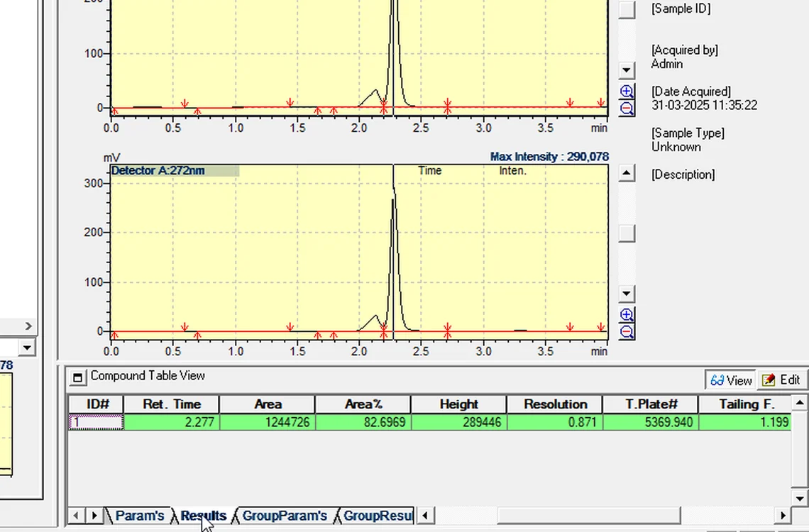Click Acquired by value Admin
Image resolution: width=809 pixels, height=532 pixels.
tap(666, 64)
